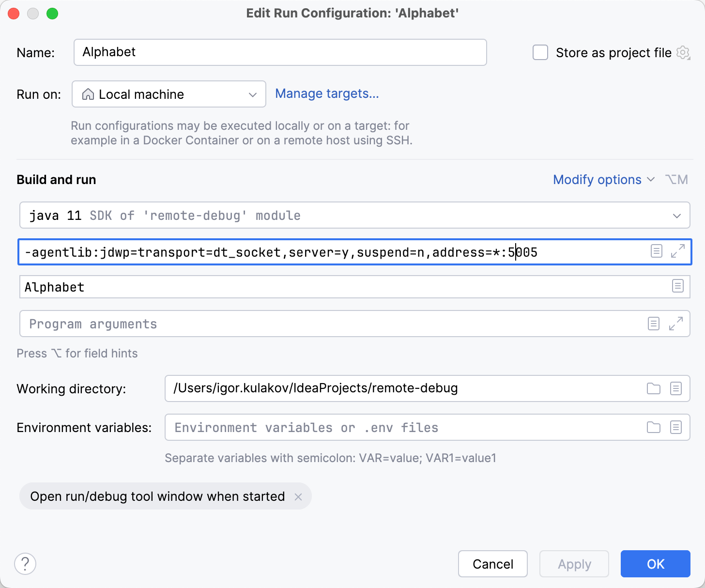Click the Apply button

click(574, 564)
